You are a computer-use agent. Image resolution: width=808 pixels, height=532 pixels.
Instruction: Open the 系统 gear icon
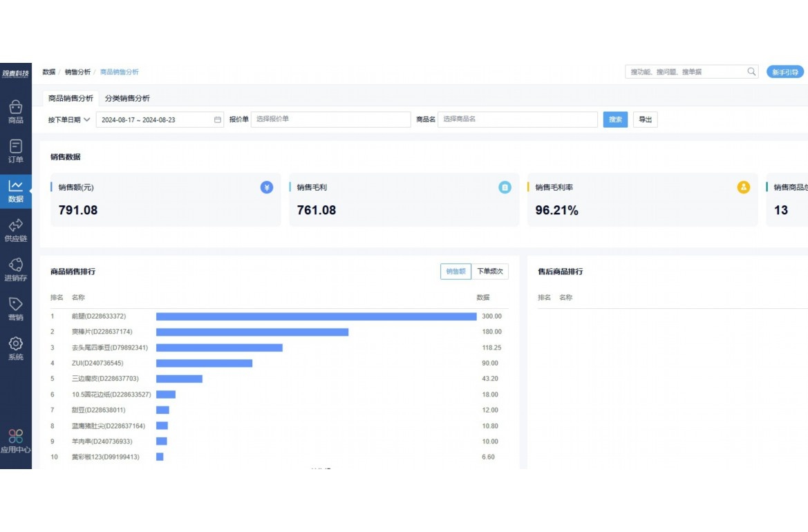pyautogui.click(x=15, y=344)
